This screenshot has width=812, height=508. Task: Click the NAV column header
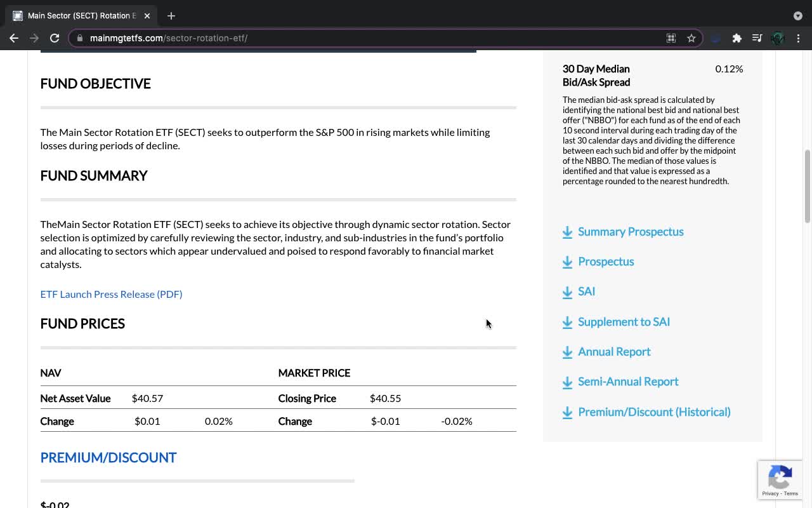51,373
